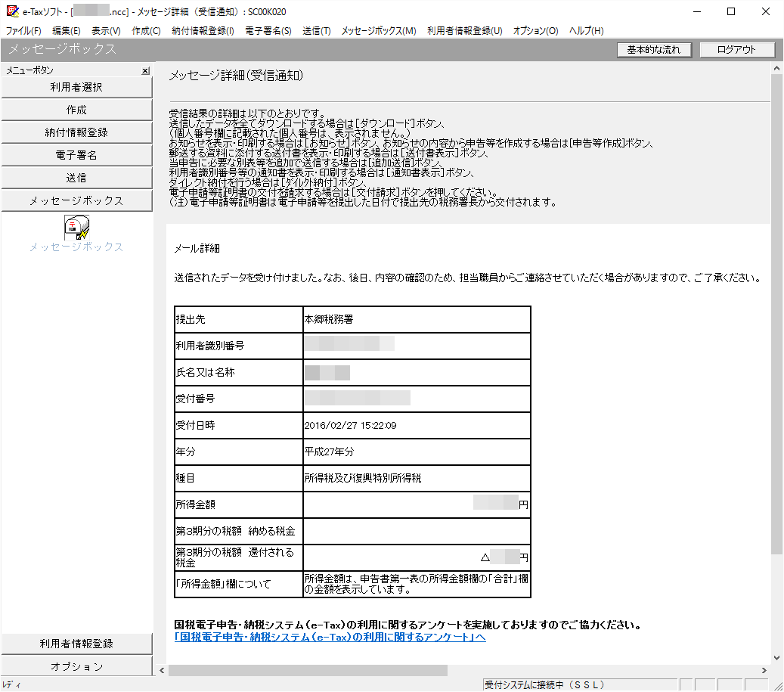Select 電子署名 in the side menu
Screen dimensions: 784x692
76,155
